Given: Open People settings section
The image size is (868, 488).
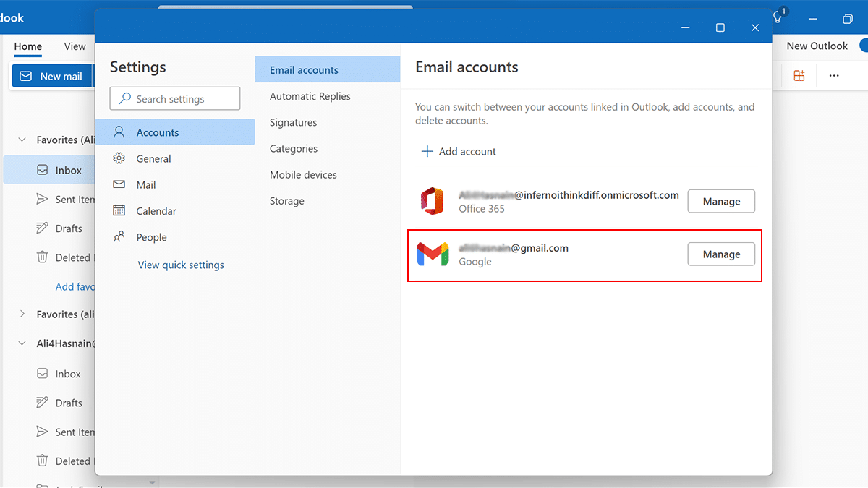Looking at the screenshot, I should [x=151, y=237].
